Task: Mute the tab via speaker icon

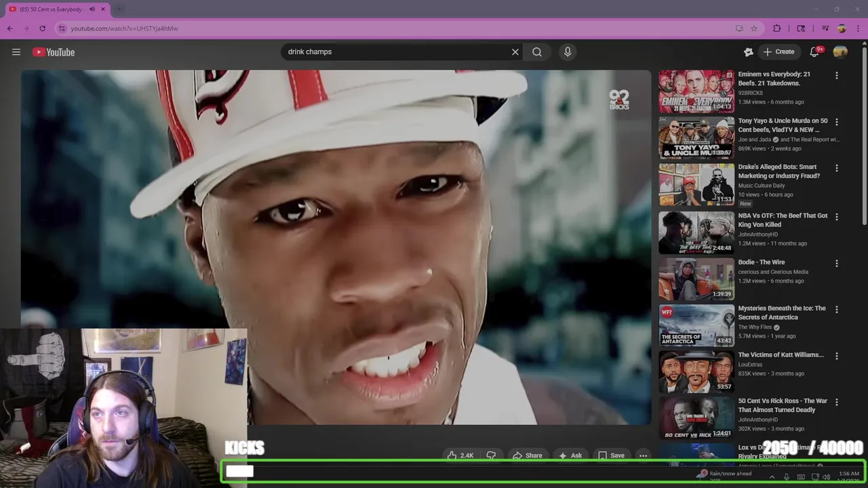Action: (x=92, y=9)
